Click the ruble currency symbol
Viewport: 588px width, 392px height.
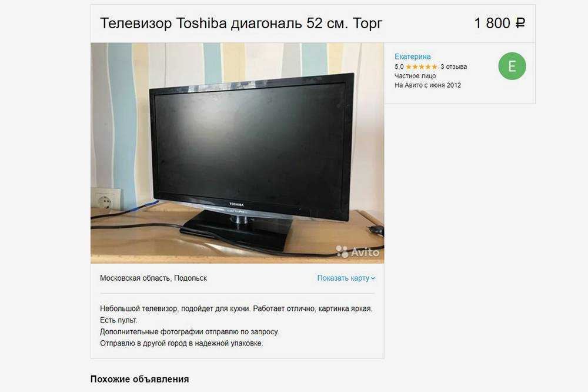(520, 24)
